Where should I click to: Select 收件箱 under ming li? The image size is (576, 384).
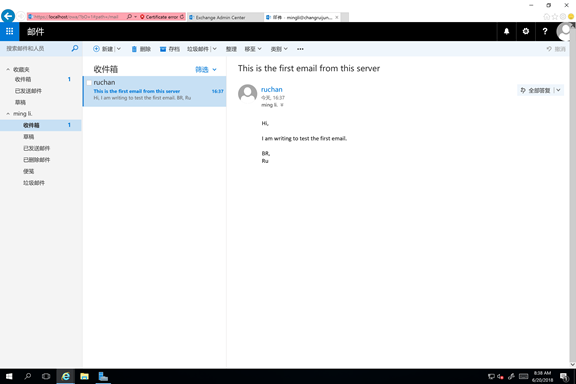pos(41,125)
